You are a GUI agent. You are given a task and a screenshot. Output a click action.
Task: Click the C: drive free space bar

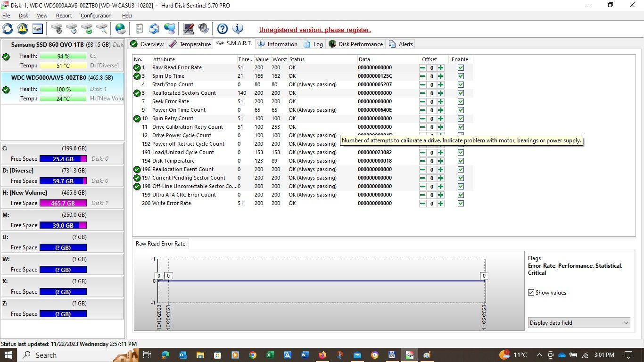(63, 159)
